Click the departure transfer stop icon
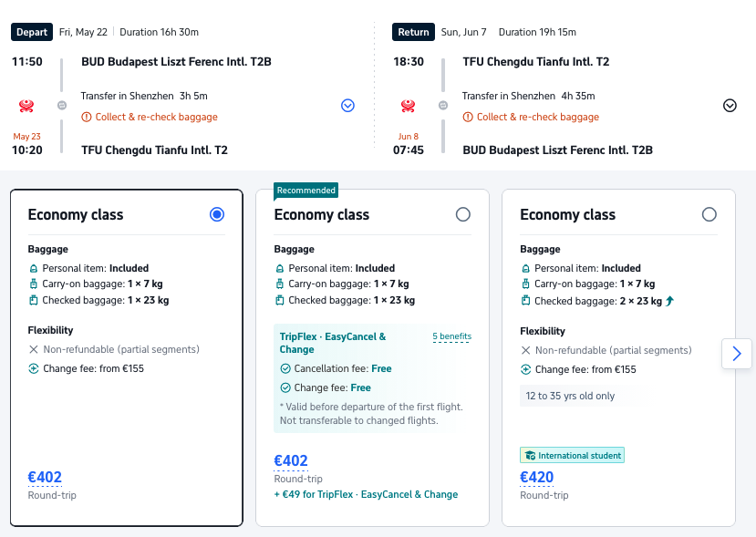Image resolution: width=756 pixels, height=537 pixels. [61, 106]
